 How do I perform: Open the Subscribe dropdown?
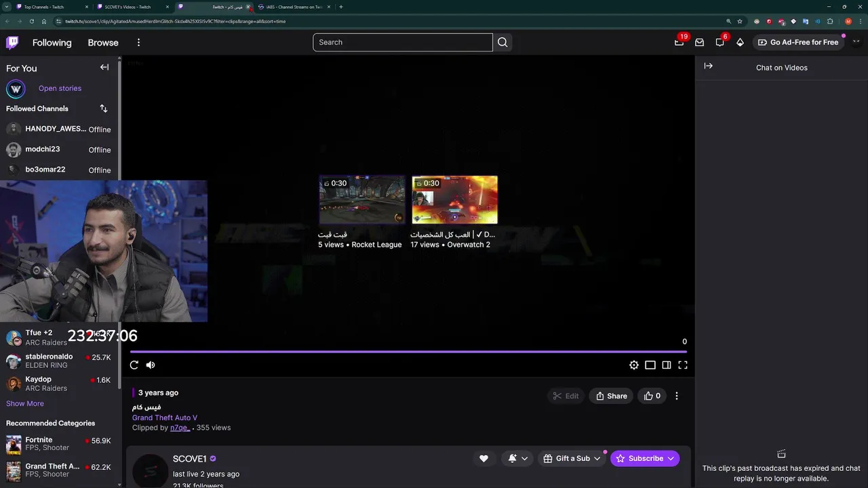coord(645,459)
